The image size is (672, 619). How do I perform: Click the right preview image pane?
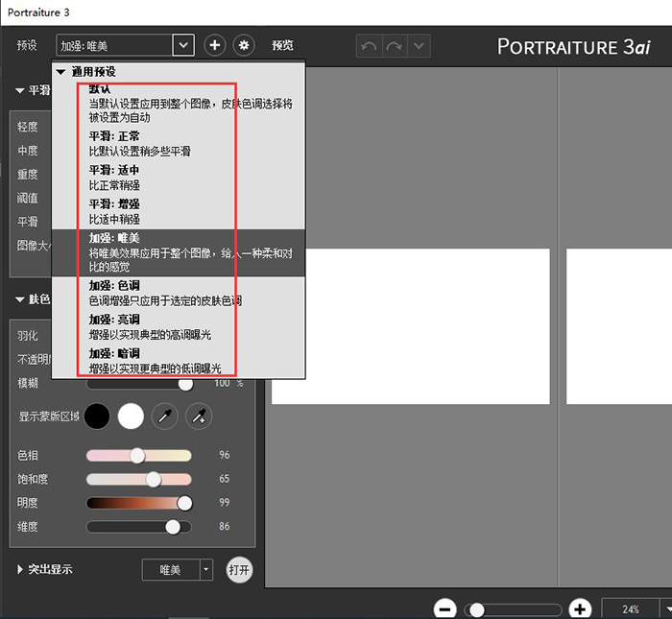[619, 326]
